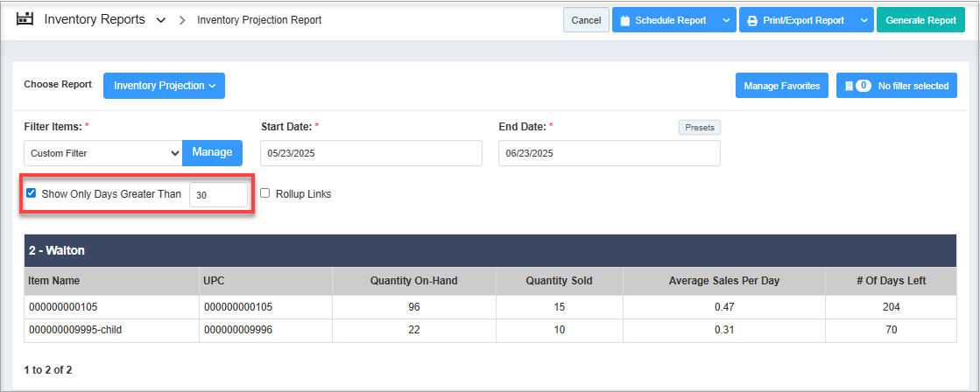This screenshot has height=392, width=980.
Task: Click the building icon in filter button
Action: click(848, 86)
